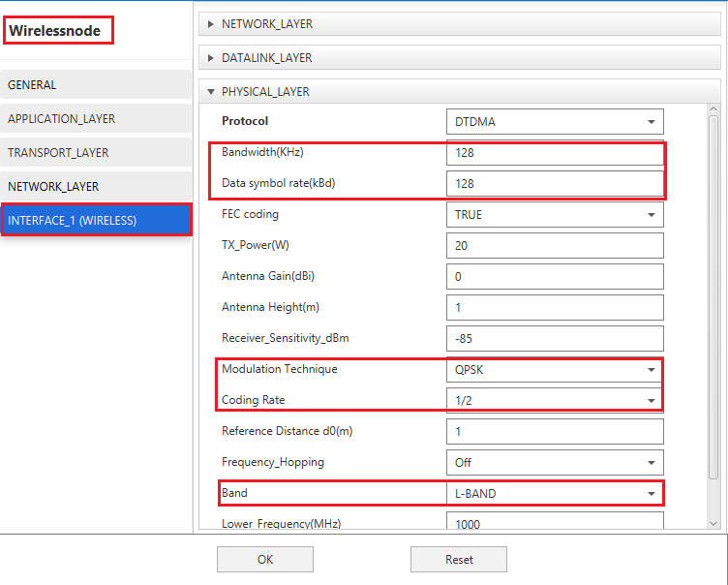Click the OK button
This screenshot has height=585, width=728.
tap(264, 560)
